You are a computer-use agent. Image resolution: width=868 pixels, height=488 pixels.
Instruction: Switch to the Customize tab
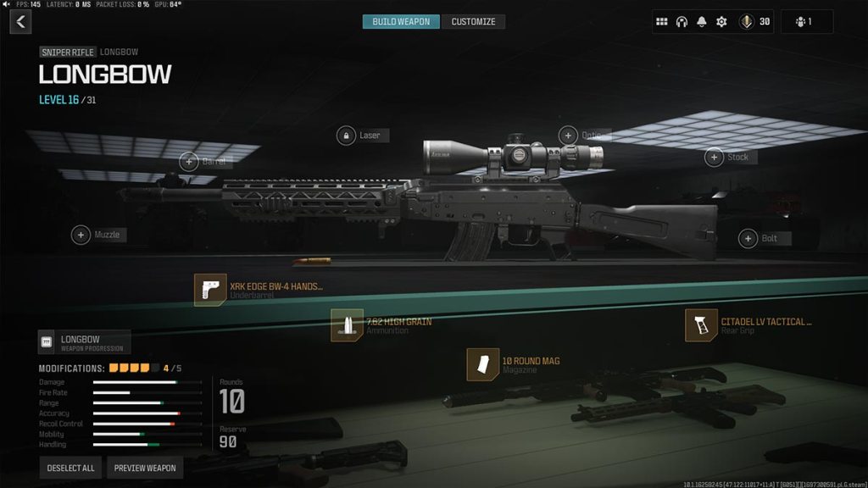click(x=473, y=21)
